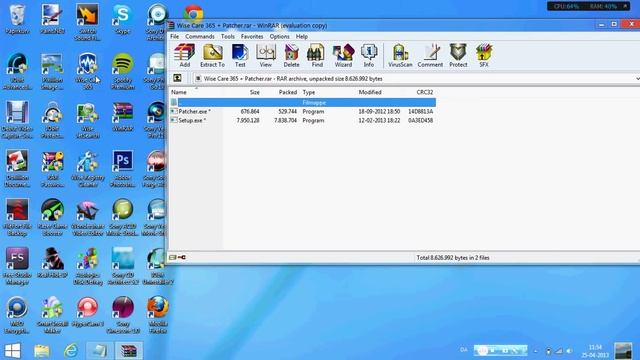Screen dimensions: 640x360
Task: Select the Razer Game Booster shortcut
Action: tap(52, 217)
